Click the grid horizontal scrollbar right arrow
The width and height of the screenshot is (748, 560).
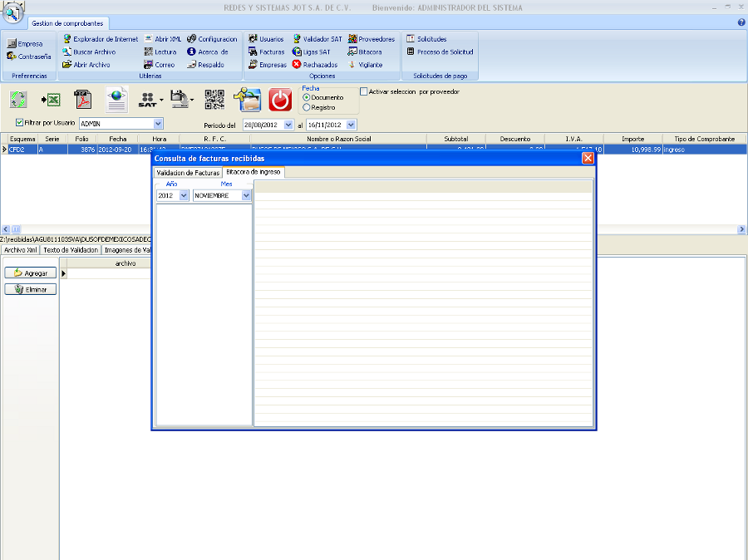click(x=741, y=229)
